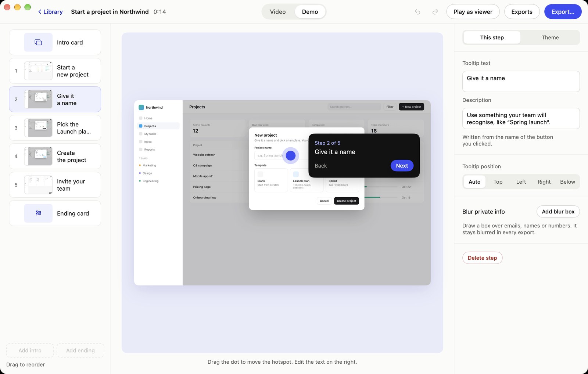This screenshot has height=374, width=588.
Task: Click the blue Export... button
Action: pos(563,12)
